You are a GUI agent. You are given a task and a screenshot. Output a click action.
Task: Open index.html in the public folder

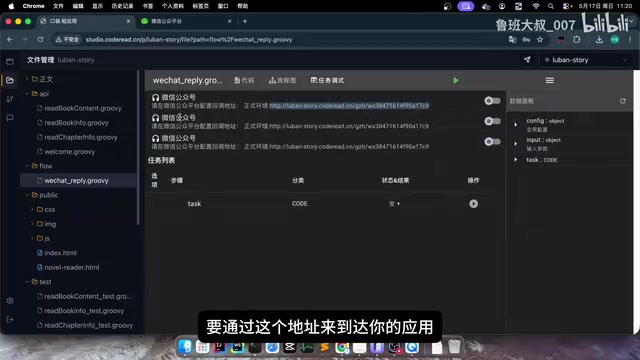pyautogui.click(x=60, y=253)
